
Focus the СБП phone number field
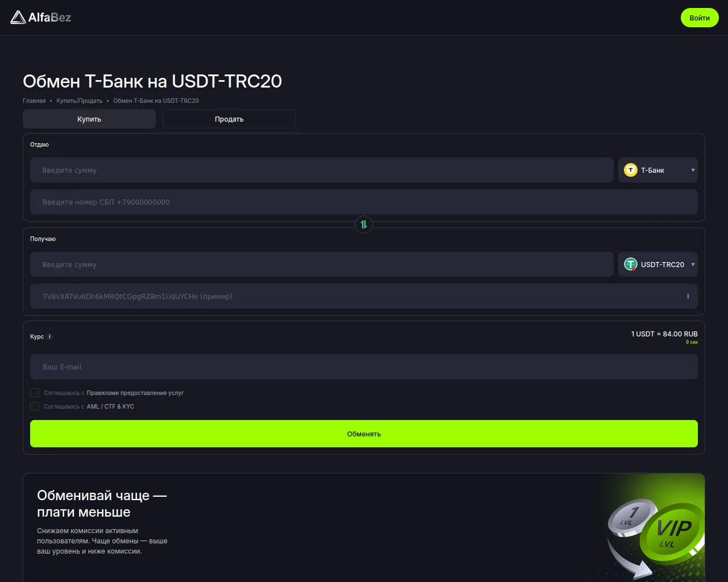pyautogui.click(x=364, y=202)
